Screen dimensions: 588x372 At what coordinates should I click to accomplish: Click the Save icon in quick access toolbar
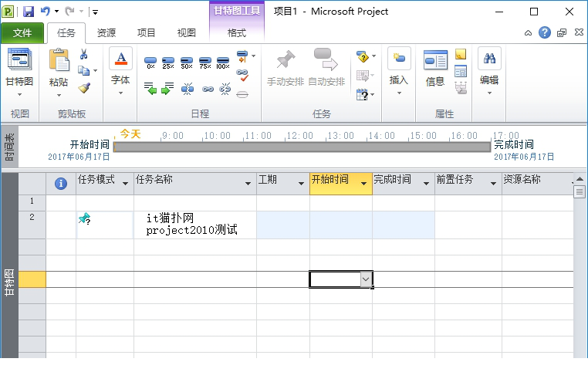pyautogui.click(x=28, y=12)
